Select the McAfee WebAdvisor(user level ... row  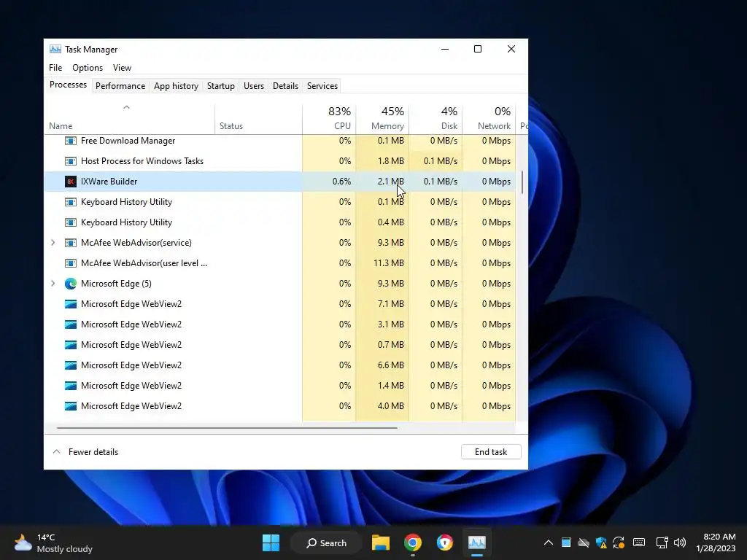(x=280, y=263)
